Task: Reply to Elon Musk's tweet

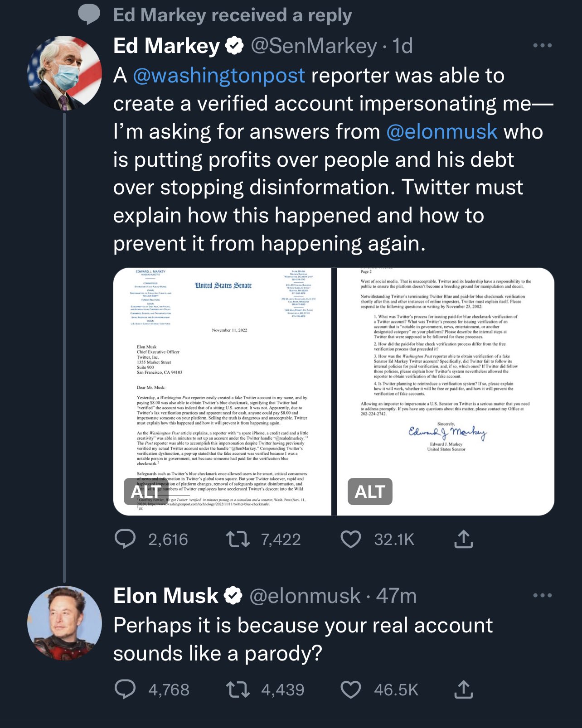Action: point(125,689)
